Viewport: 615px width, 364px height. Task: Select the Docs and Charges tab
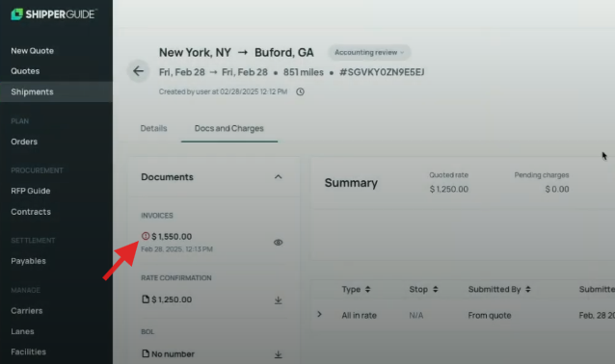tap(229, 128)
